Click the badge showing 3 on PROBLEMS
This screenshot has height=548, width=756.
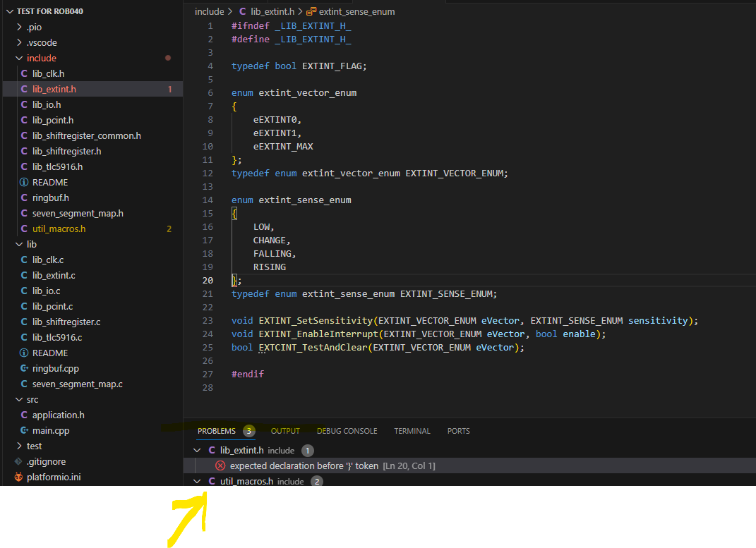(248, 431)
